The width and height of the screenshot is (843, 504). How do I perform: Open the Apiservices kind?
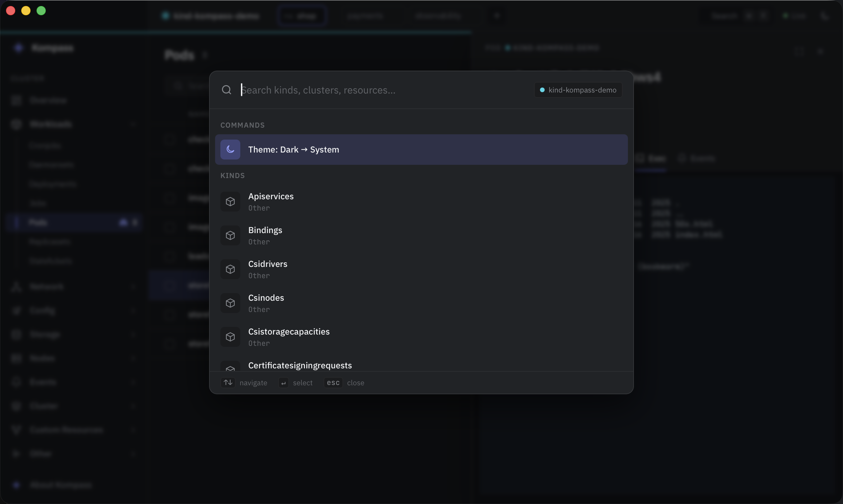(421, 202)
